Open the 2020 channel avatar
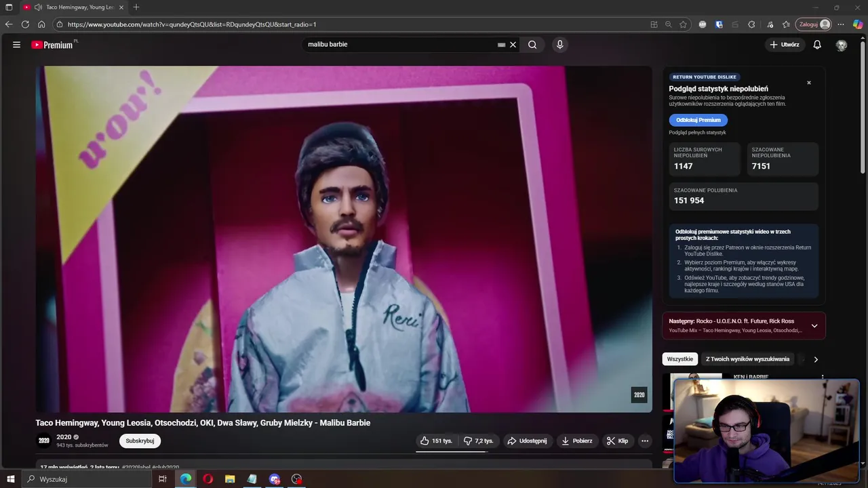Viewport: 868px width, 488px height. coord(43,441)
